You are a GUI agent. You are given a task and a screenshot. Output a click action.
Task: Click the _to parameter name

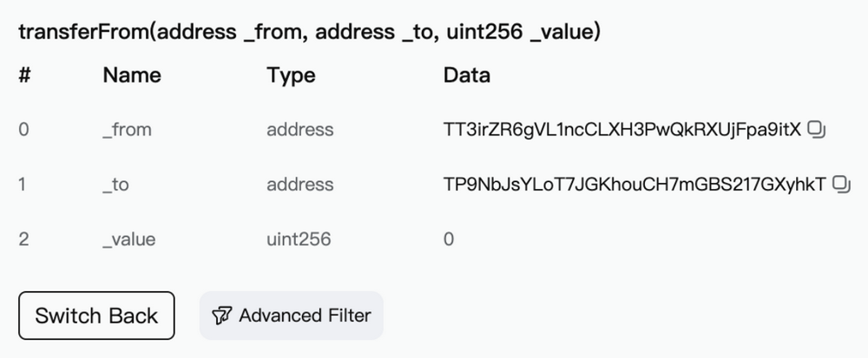[x=115, y=185]
